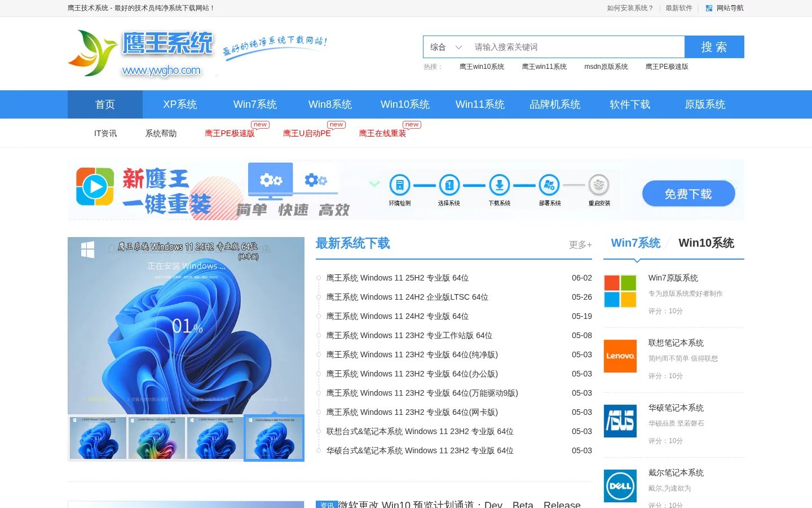Click the 下载系统 step icon in banner

pyautogui.click(x=499, y=185)
